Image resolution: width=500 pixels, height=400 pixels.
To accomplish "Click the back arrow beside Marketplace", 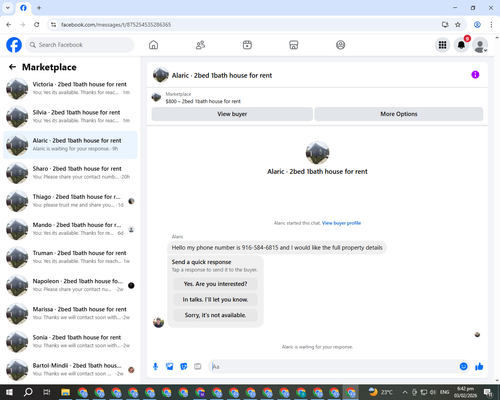I will tap(12, 67).
